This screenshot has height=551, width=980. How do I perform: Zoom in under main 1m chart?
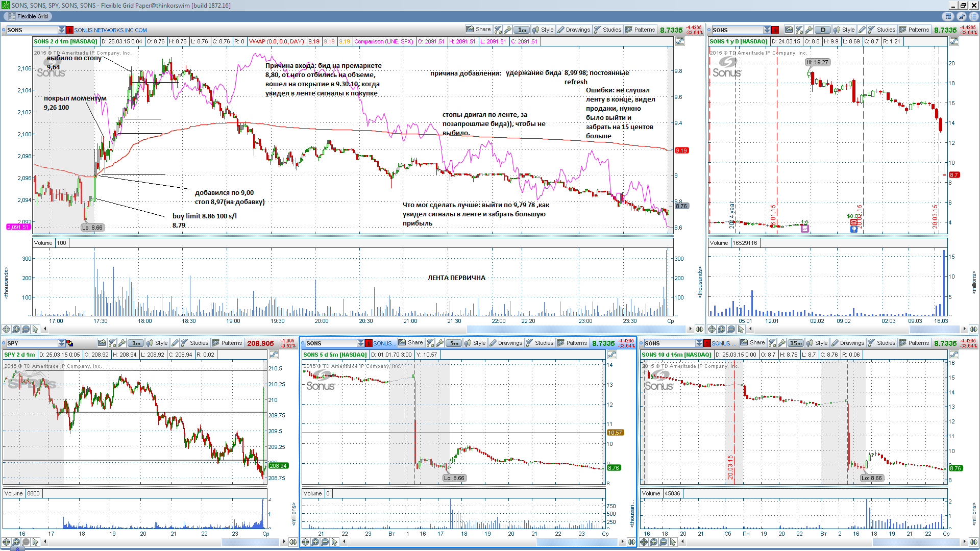[16, 329]
